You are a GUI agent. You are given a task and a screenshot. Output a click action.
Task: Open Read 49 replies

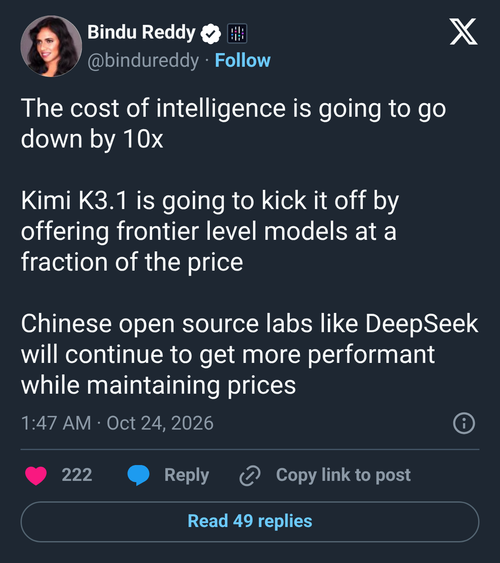pos(250,522)
